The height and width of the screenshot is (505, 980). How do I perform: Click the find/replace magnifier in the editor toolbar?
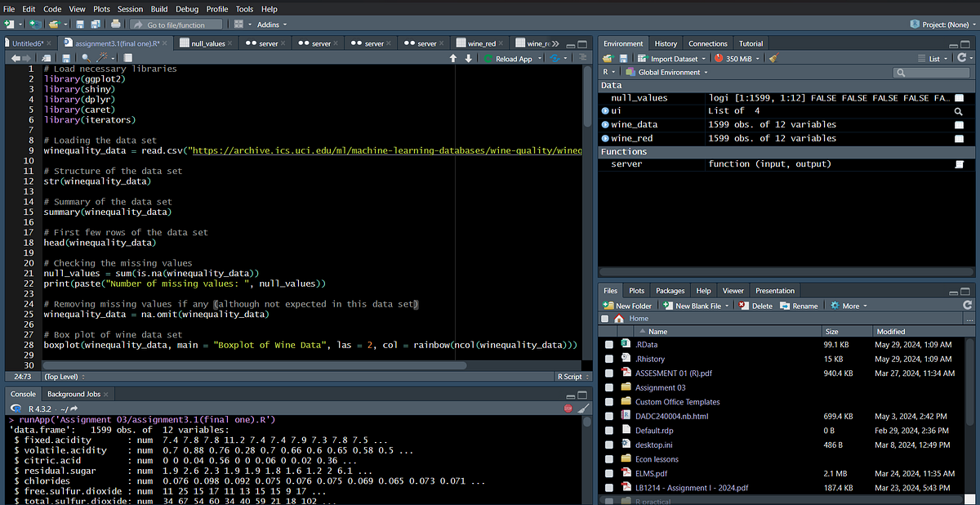[87, 58]
